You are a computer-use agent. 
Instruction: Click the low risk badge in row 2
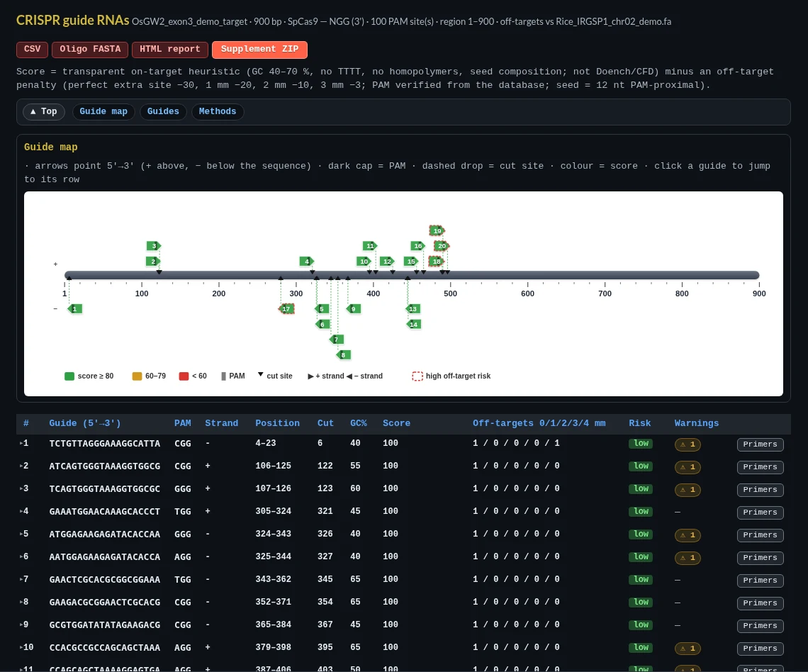(641, 466)
